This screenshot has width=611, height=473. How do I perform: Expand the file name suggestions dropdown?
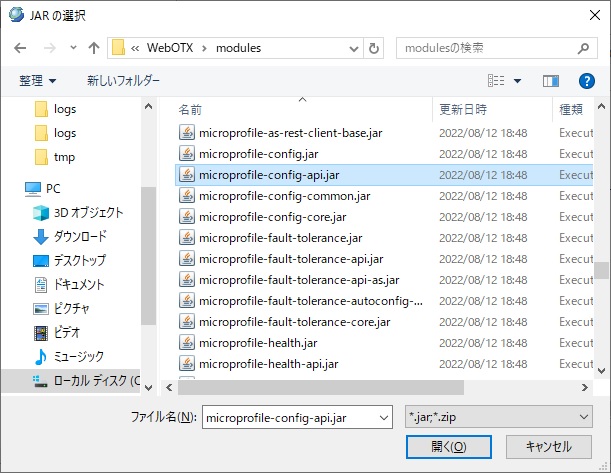(x=382, y=416)
